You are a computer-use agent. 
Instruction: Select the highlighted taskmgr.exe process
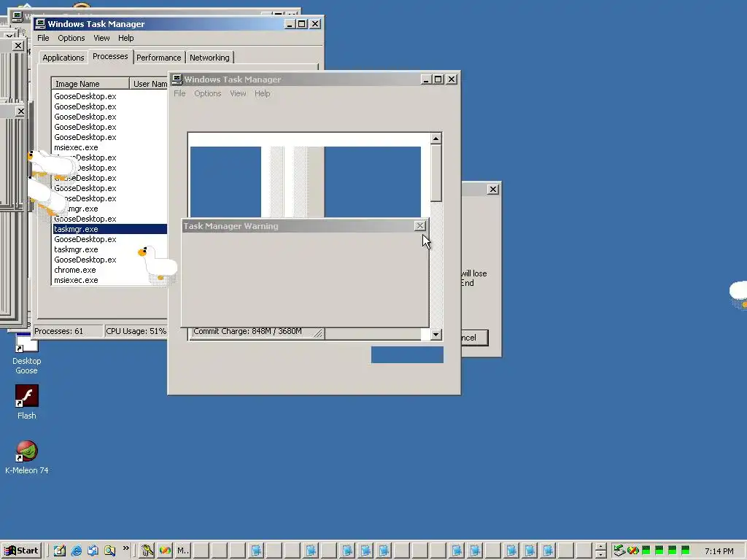pyautogui.click(x=109, y=229)
